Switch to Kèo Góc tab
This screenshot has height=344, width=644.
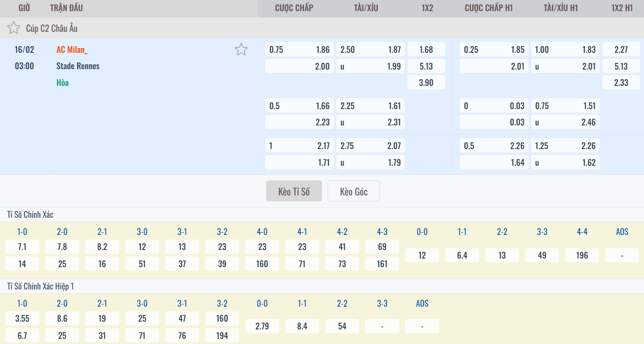pyautogui.click(x=353, y=192)
